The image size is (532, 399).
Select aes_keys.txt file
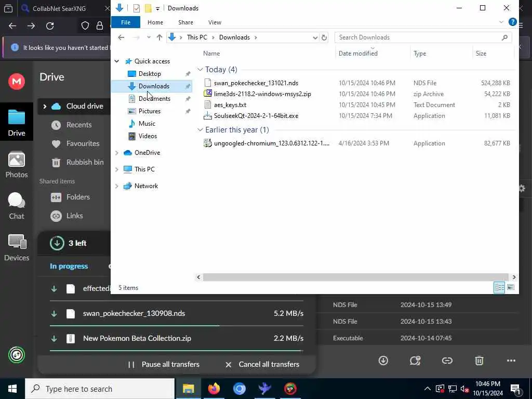(x=230, y=105)
